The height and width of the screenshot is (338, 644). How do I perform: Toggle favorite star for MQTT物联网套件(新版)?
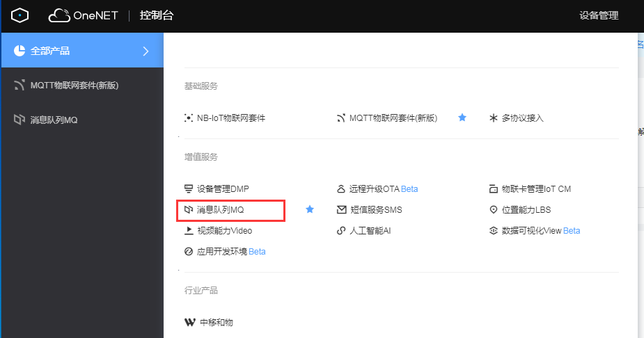[462, 118]
